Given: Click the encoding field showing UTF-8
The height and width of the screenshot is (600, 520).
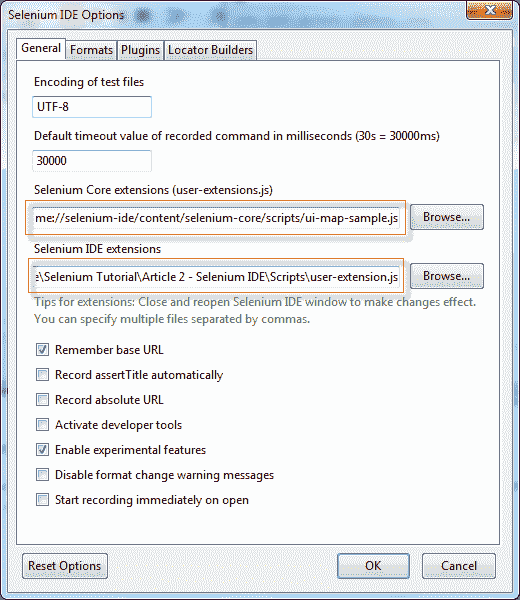Looking at the screenshot, I should point(92,107).
